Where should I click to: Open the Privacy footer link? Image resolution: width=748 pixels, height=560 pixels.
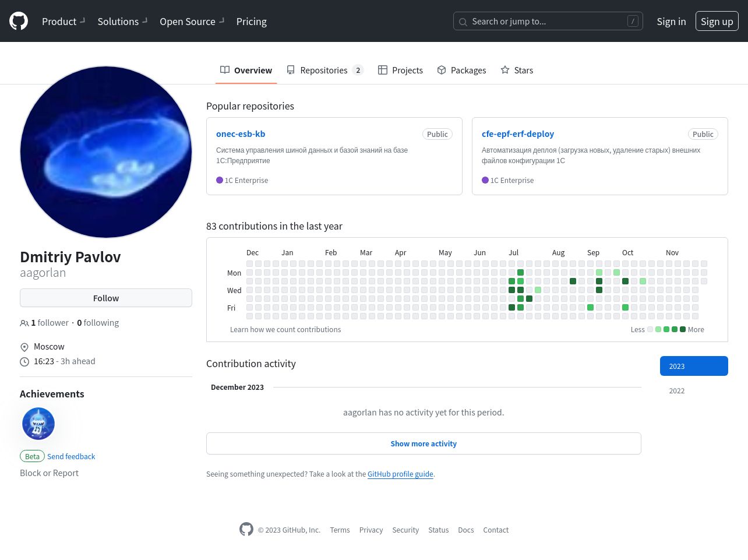[371, 530]
